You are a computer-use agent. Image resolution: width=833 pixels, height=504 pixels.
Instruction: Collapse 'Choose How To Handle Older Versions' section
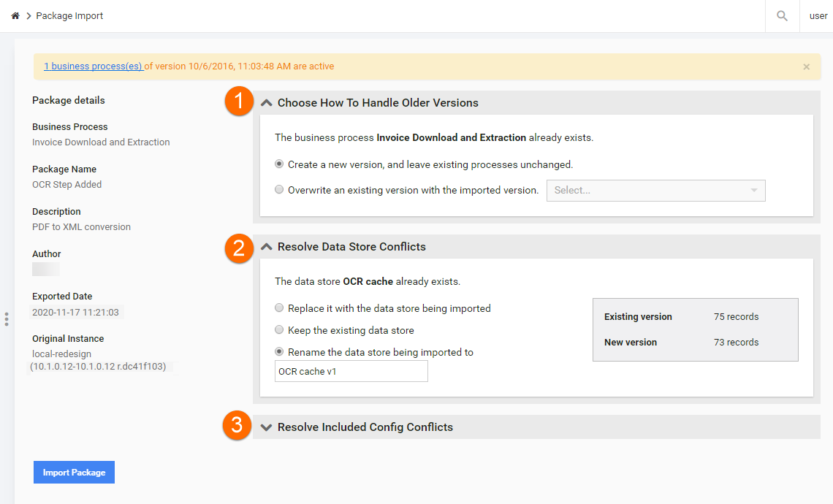point(267,103)
